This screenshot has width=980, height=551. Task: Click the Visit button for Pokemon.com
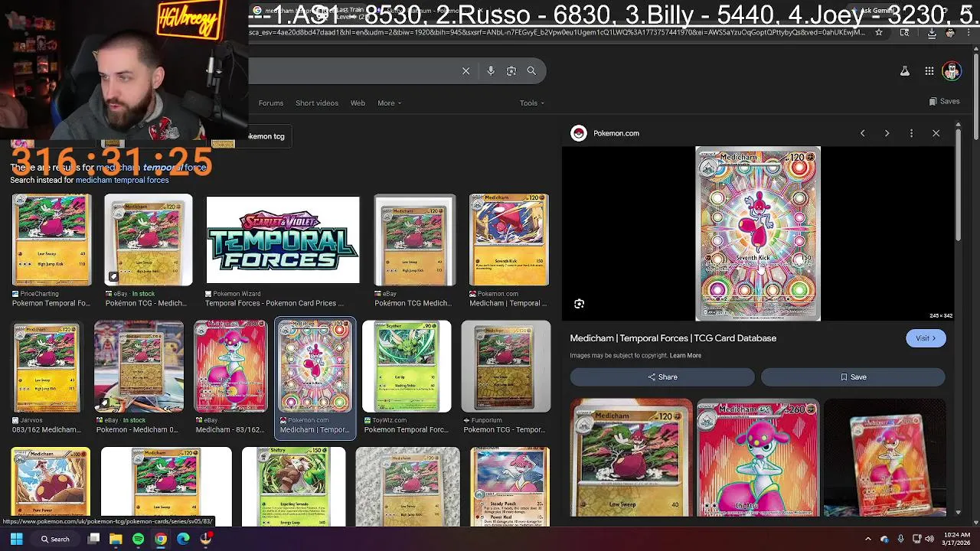[x=926, y=338]
